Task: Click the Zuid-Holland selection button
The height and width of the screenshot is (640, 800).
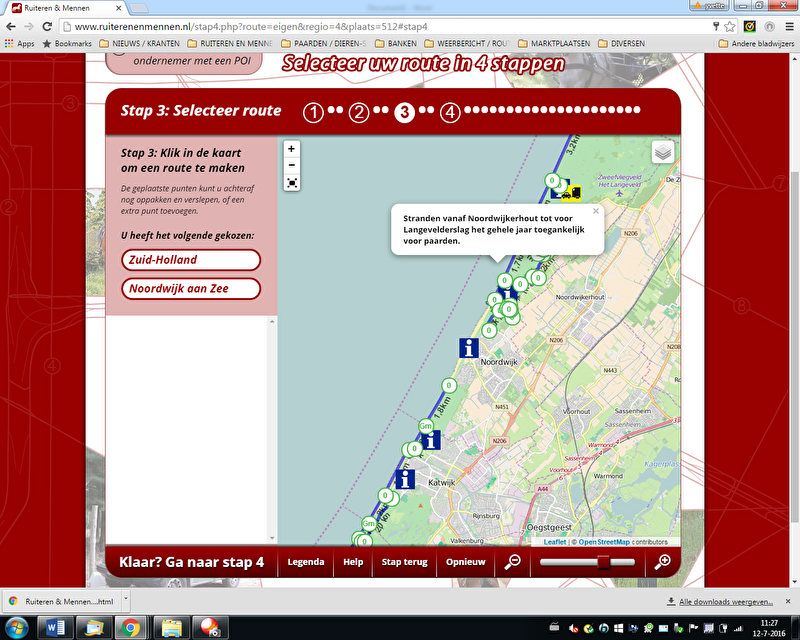Action: click(191, 260)
